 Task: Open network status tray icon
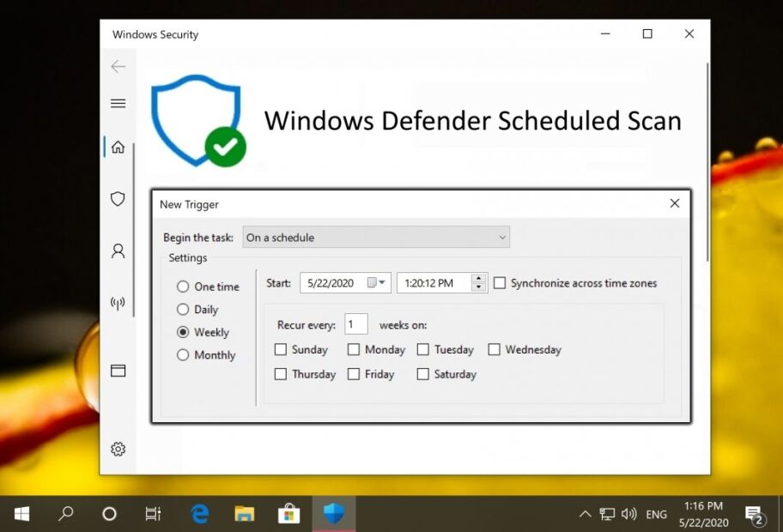[x=607, y=515]
